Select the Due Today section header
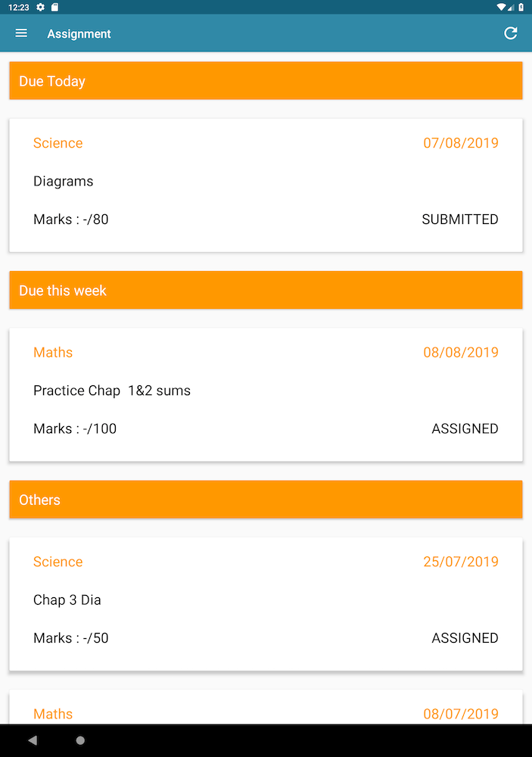The width and height of the screenshot is (532, 757). (266, 81)
